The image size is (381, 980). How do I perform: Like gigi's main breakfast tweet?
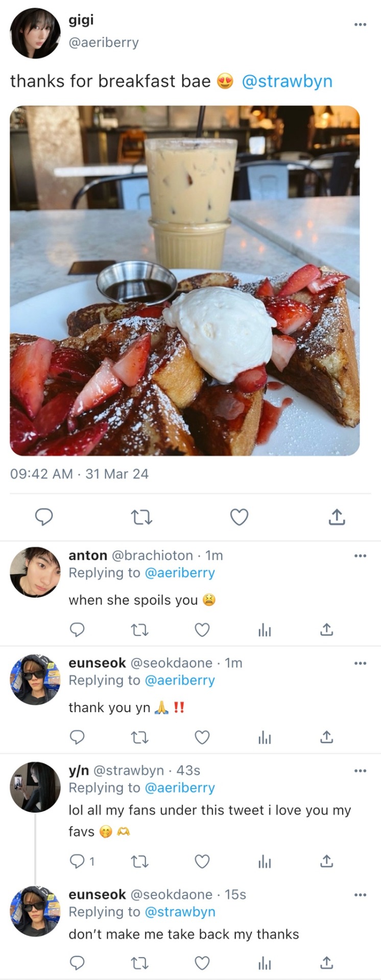tap(239, 517)
